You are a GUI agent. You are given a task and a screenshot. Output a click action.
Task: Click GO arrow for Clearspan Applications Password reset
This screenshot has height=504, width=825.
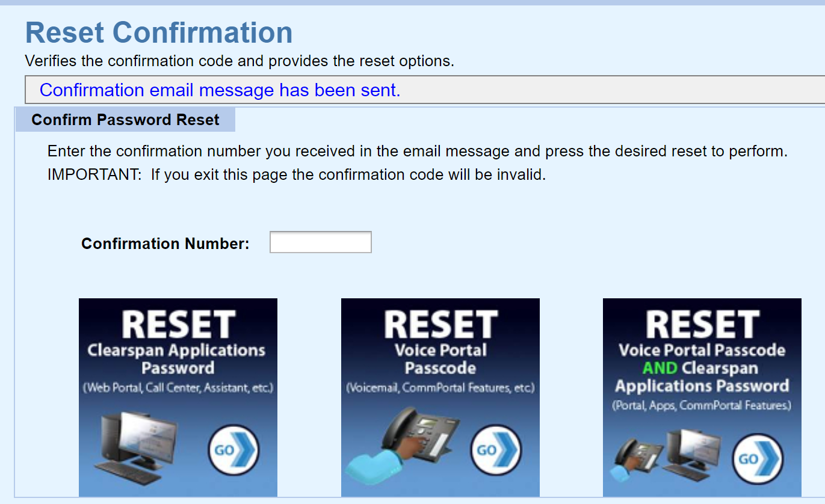233,450
